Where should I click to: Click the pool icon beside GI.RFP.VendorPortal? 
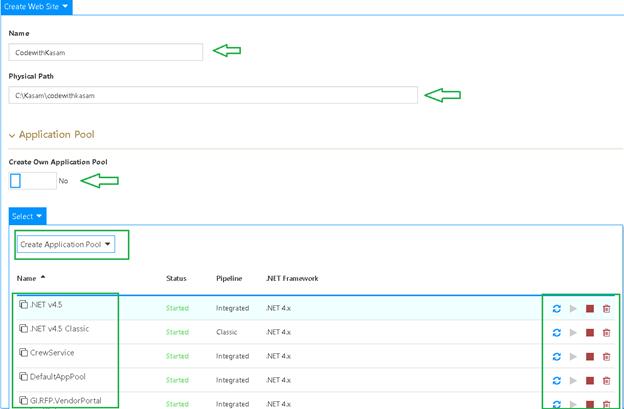[23, 400]
